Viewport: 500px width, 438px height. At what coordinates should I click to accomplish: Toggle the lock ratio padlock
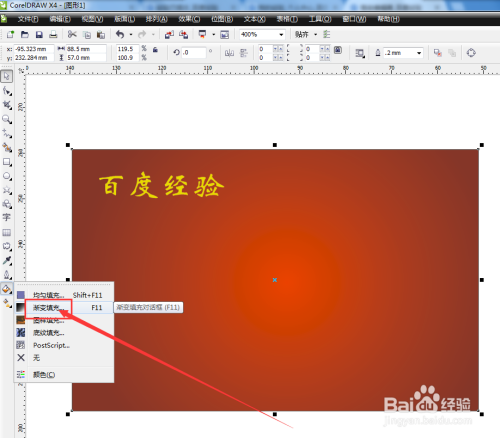[155, 50]
